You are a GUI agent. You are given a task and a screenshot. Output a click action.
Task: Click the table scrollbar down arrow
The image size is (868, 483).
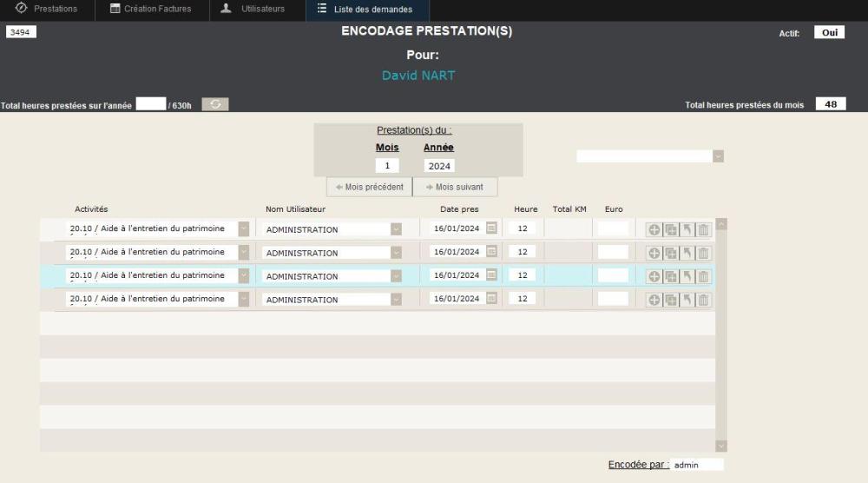[721, 445]
